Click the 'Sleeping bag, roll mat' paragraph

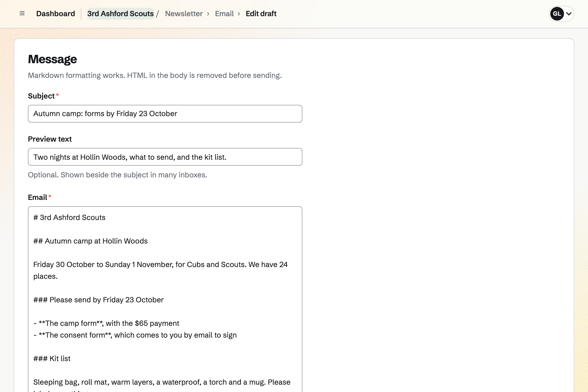(x=162, y=382)
